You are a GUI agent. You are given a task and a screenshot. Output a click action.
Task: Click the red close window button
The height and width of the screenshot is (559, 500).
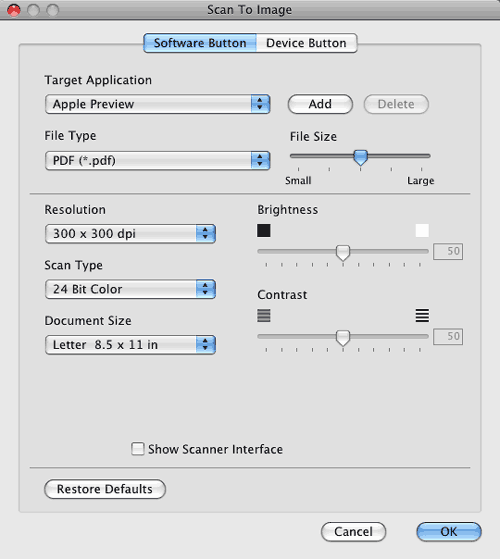pos(14,10)
